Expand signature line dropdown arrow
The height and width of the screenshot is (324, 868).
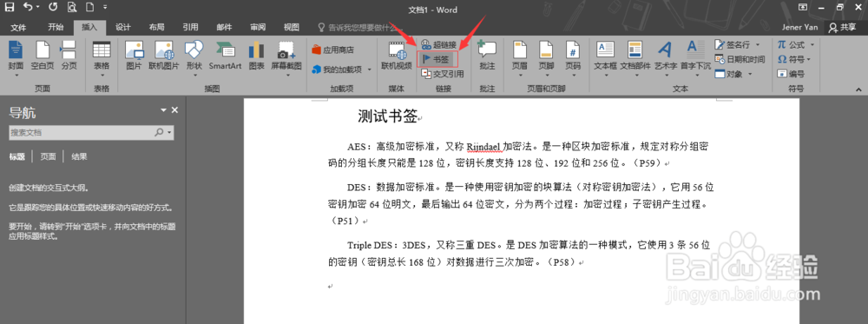(758, 44)
